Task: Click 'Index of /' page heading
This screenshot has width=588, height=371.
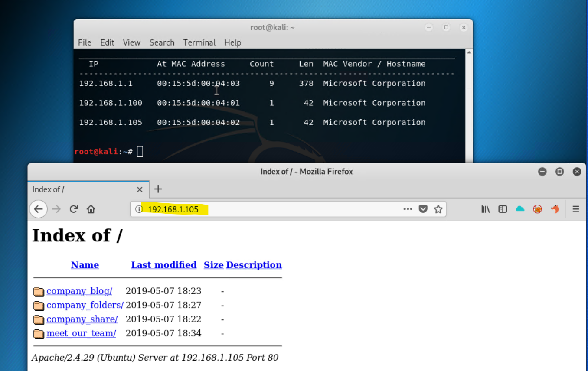Action: pyautogui.click(x=77, y=235)
